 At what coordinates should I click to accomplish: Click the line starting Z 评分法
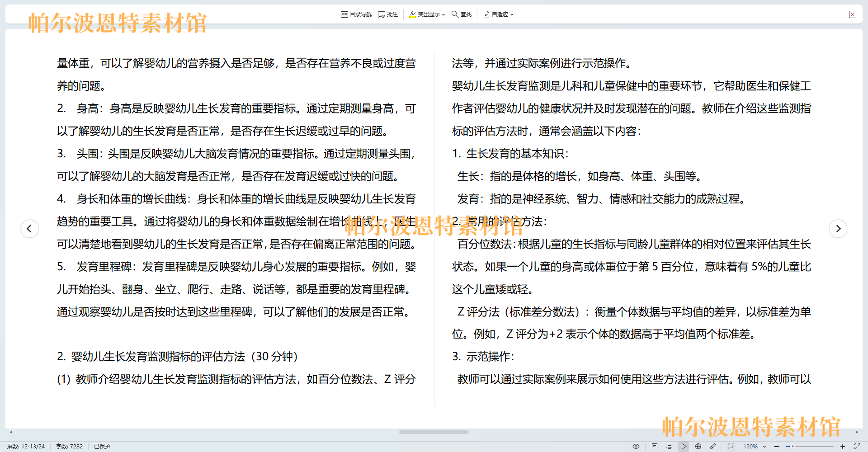tap(634, 312)
